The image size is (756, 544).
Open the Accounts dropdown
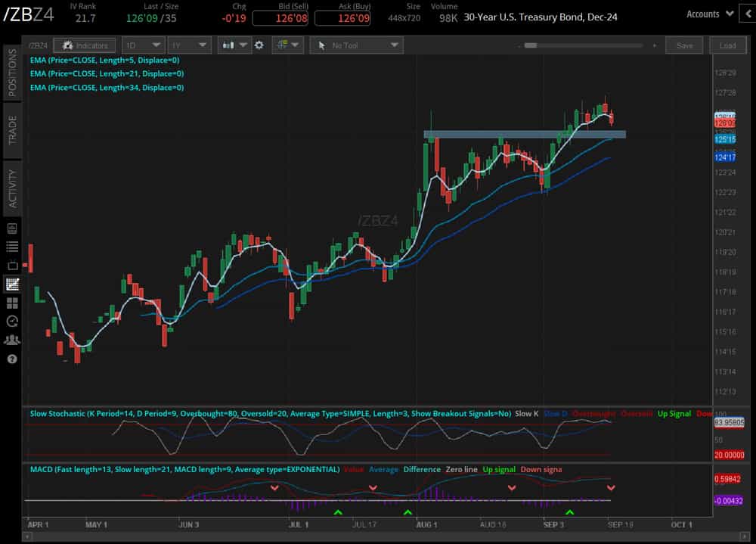[x=710, y=14]
